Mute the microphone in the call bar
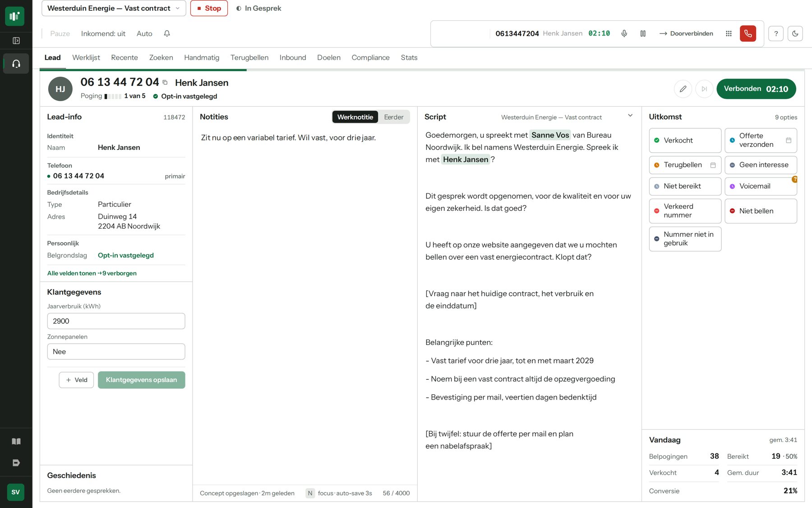 [x=624, y=33]
